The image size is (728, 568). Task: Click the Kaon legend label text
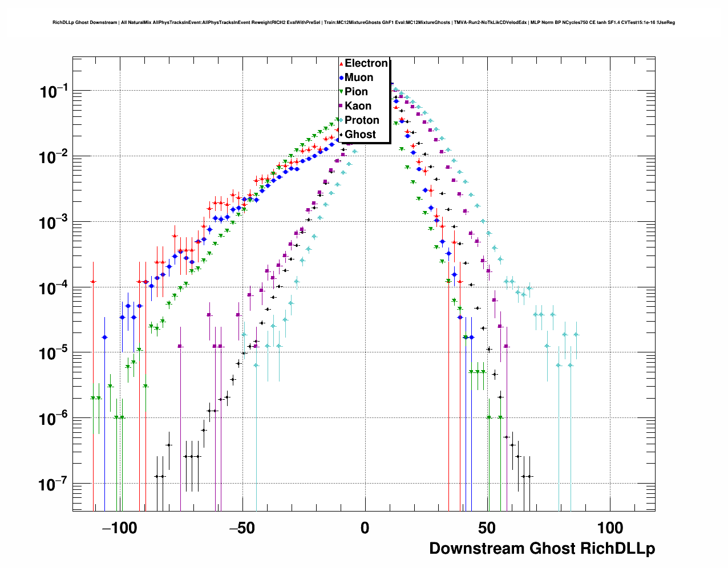tap(358, 106)
